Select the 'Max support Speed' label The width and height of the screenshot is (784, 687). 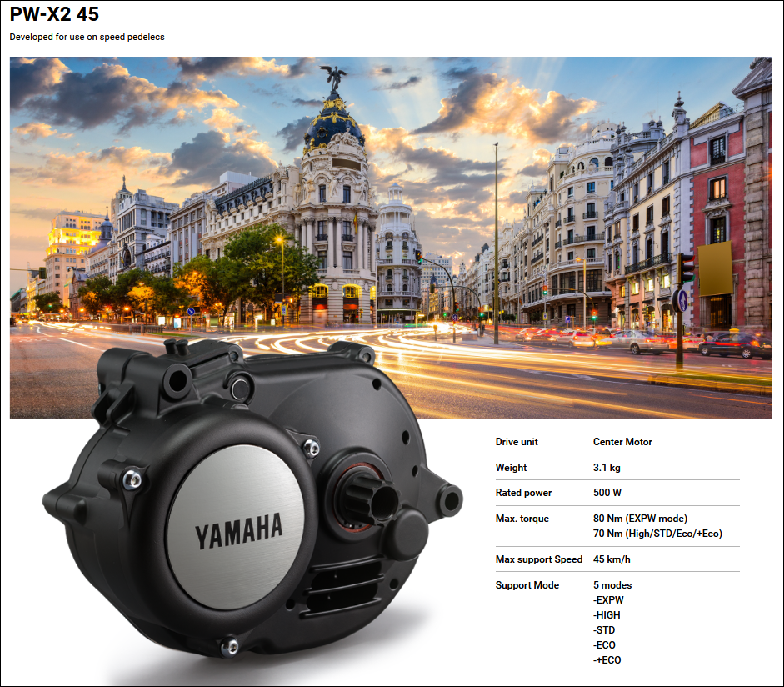click(x=538, y=559)
